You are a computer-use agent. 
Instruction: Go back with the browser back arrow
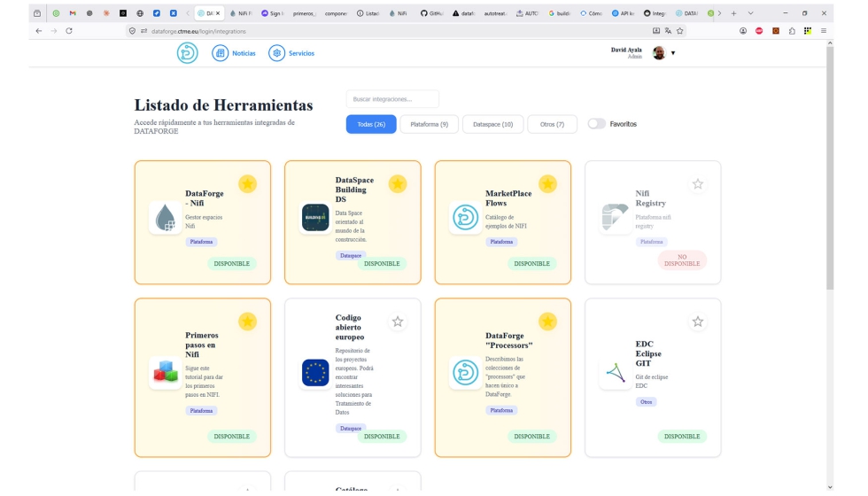[38, 31]
